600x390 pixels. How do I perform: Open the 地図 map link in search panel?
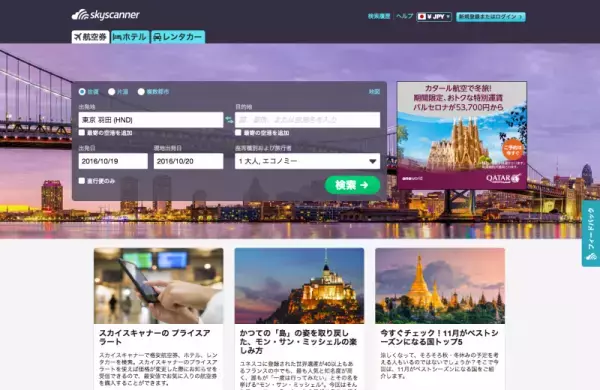[374, 92]
